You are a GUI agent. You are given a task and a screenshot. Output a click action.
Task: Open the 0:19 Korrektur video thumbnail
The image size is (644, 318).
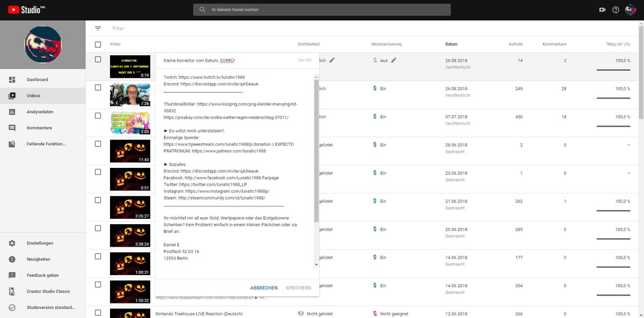[130, 66]
